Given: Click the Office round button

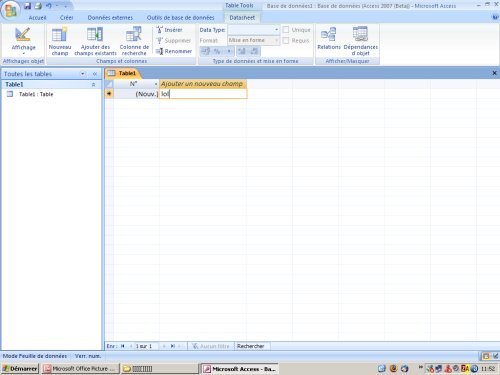Looking at the screenshot, I should 10,10.
